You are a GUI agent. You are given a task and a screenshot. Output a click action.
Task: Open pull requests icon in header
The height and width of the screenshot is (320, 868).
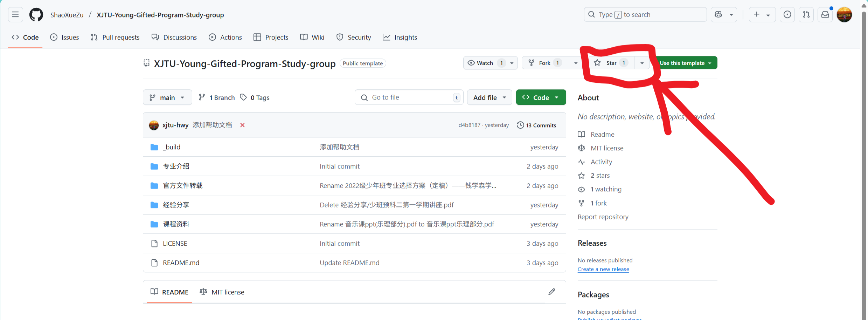(806, 14)
